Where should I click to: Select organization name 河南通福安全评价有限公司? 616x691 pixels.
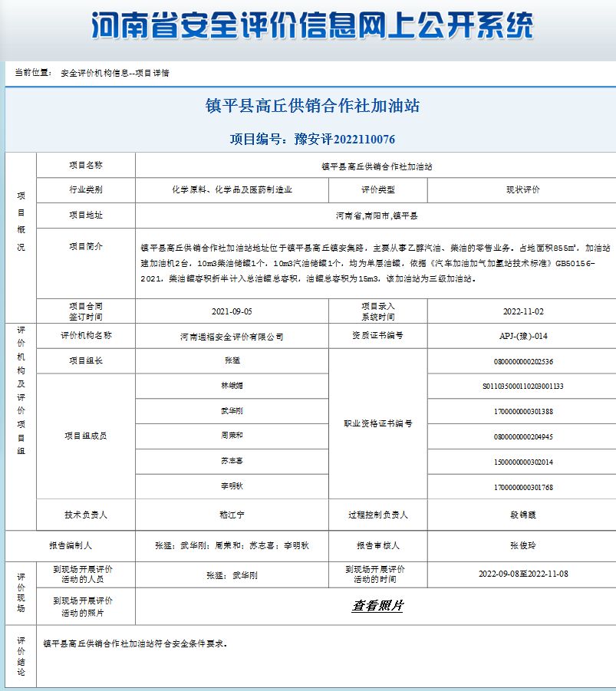click(232, 337)
